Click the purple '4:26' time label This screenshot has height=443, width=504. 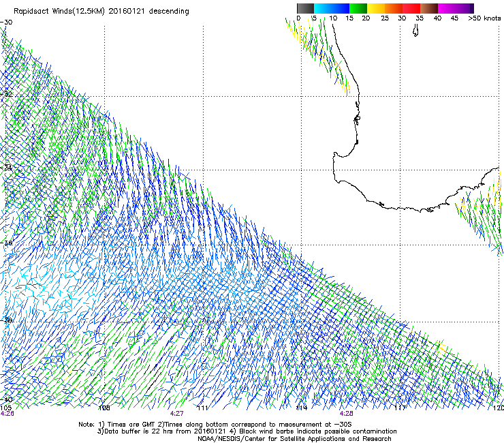7,414
